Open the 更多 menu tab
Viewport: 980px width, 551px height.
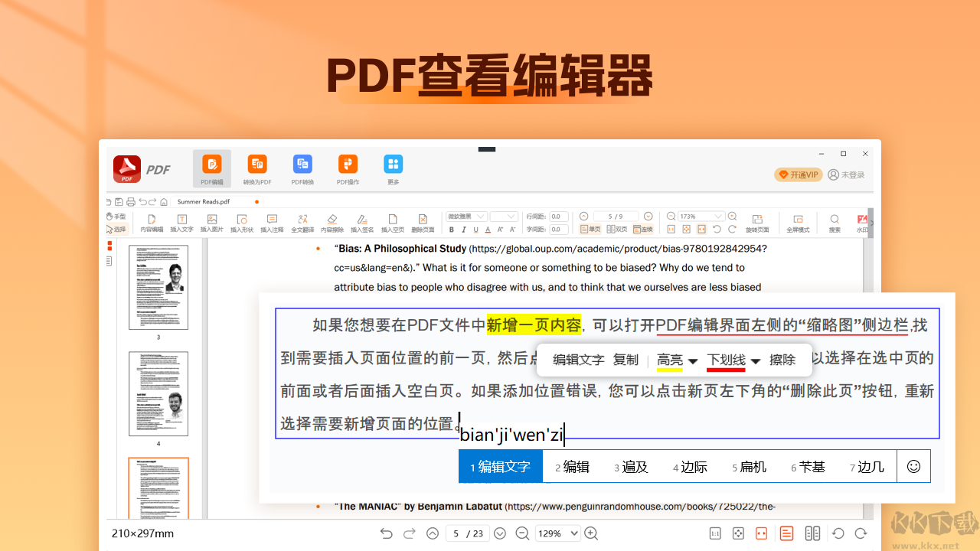point(393,169)
